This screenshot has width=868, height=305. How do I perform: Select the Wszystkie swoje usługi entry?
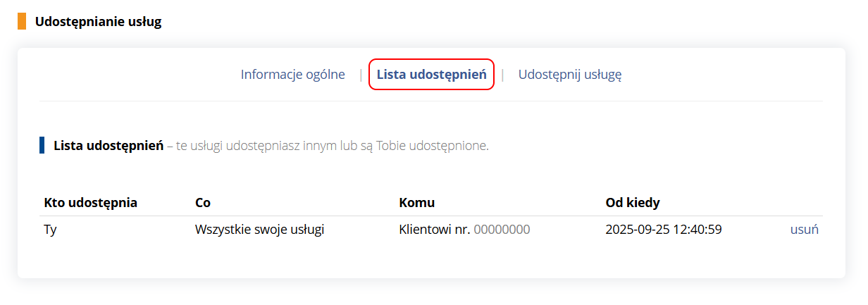point(259,229)
